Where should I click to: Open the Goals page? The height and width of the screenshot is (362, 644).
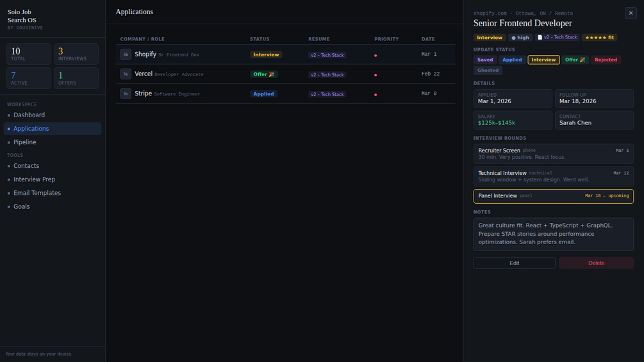coord(53,206)
